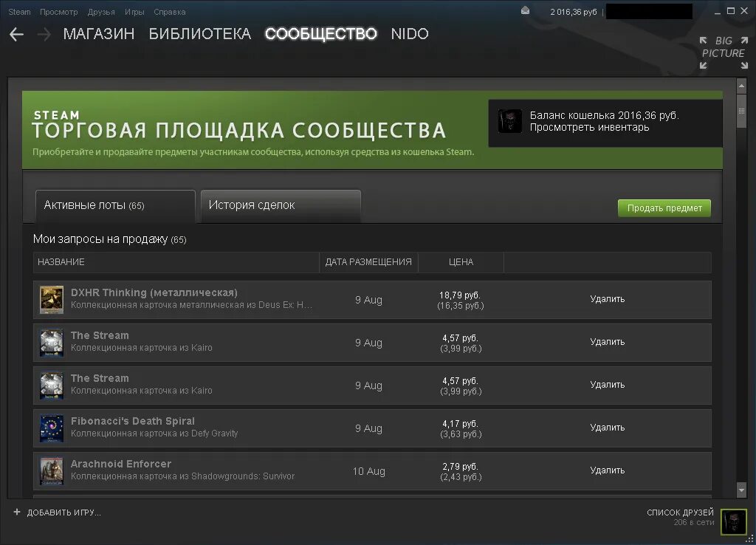Switch to История сделок tab
The image size is (756, 545).
[x=281, y=206]
